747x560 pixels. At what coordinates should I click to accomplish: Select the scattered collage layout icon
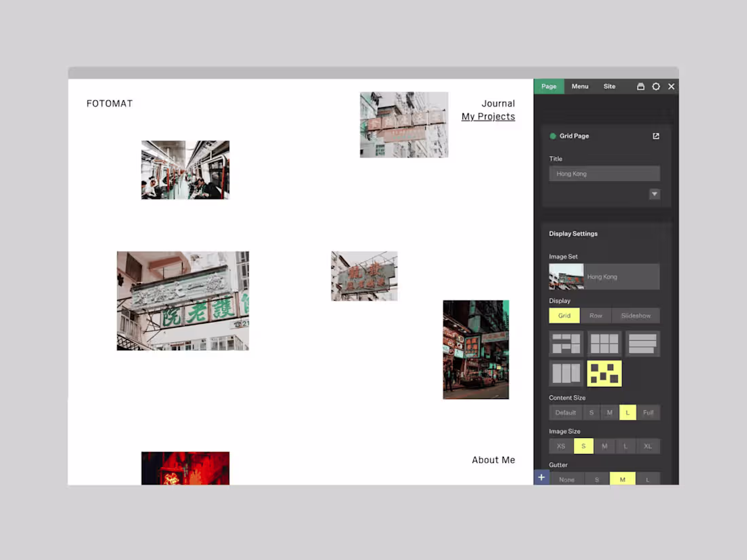point(604,373)
